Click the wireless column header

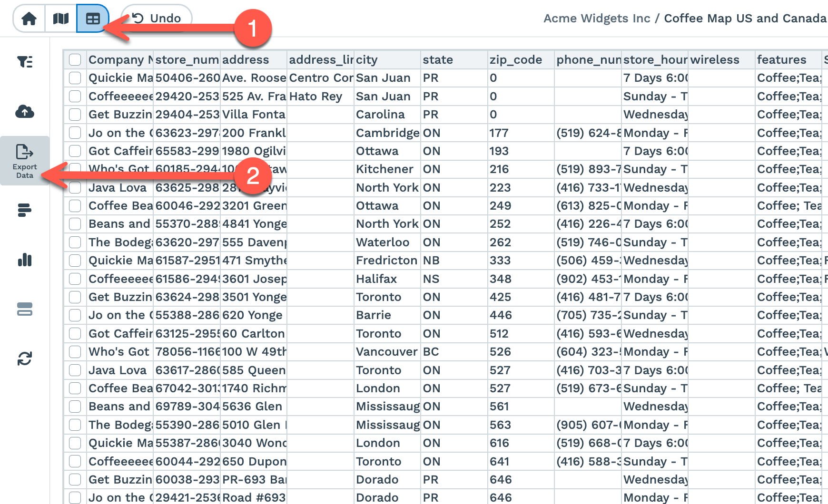tap(721, 60)
